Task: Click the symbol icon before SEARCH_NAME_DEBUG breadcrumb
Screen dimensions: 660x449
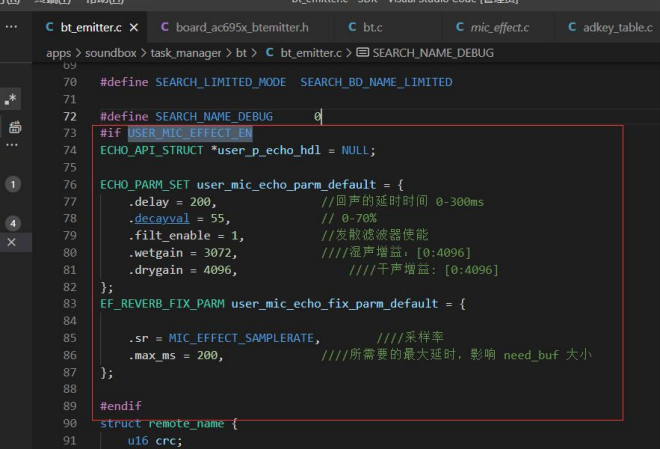Action: click(x=362, y=53)
